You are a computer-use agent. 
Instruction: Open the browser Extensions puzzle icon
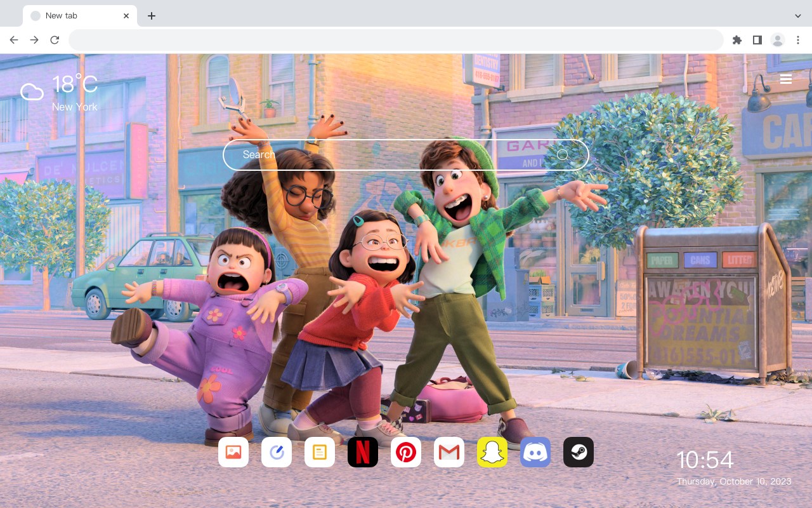tap(737, 40)
